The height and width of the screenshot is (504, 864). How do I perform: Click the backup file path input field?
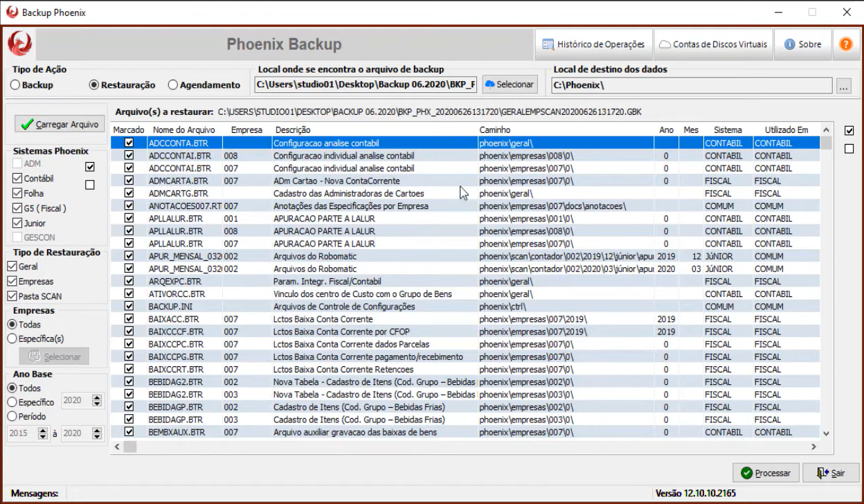[366, 85]
